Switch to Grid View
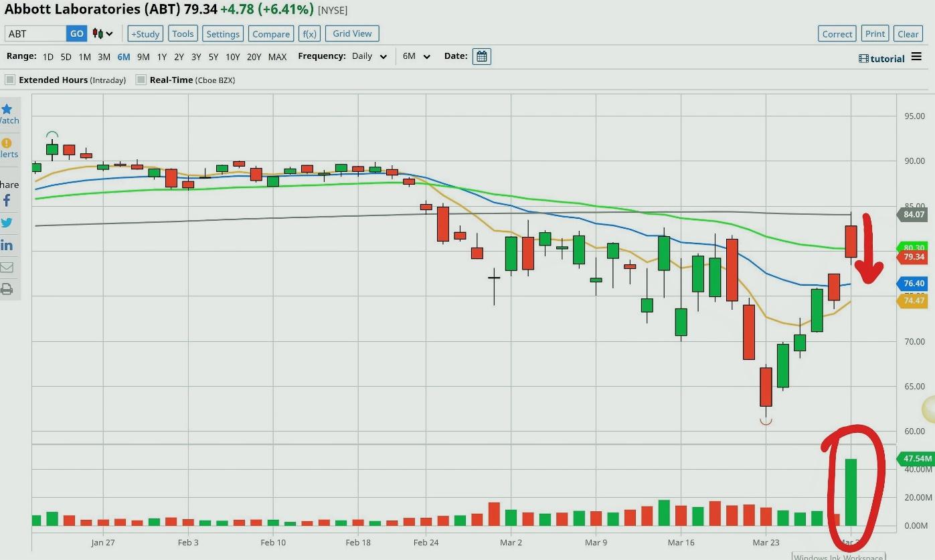 [352, 33]
